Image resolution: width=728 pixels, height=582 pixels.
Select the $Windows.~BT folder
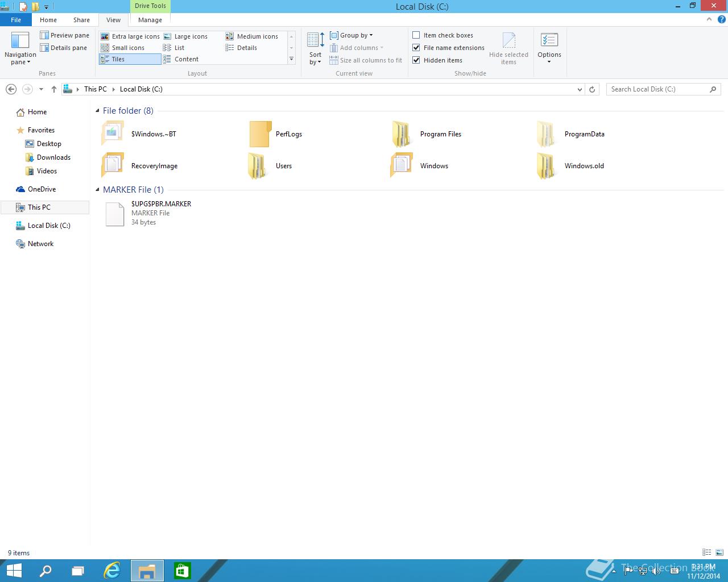point(154,134)
